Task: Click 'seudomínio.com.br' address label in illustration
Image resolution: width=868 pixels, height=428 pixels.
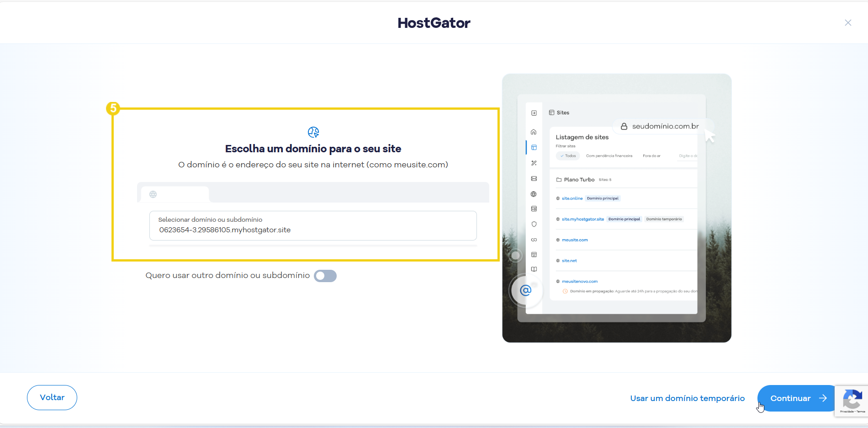Action: tap(666, 126)
